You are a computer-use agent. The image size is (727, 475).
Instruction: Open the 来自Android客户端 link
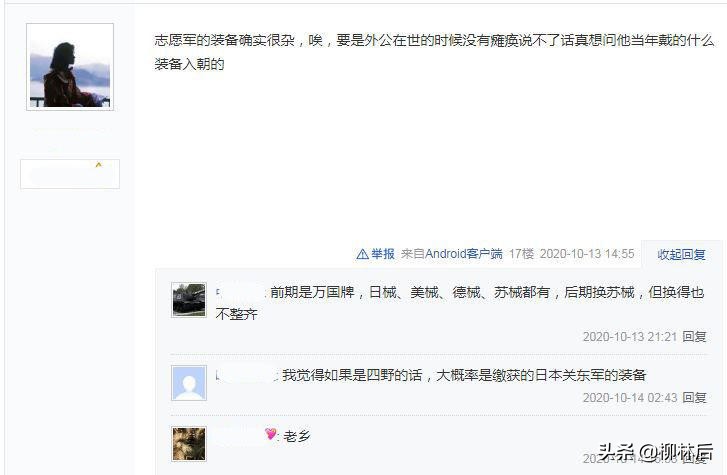[x=452, y=254]
